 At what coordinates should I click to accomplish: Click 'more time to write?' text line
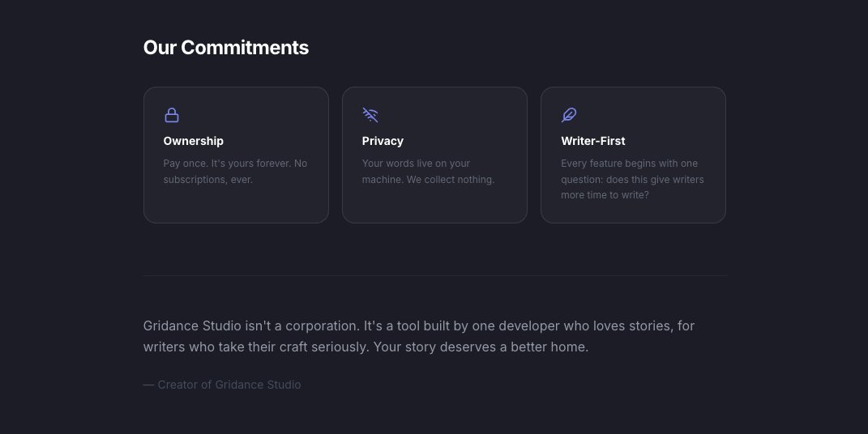605,195
